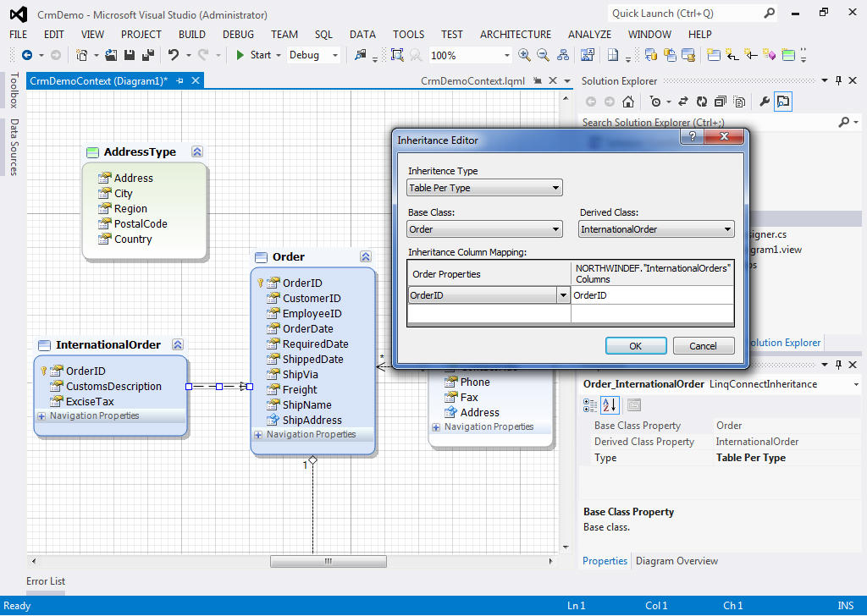Viewport: 867px width, 616px height.
Task: Click the Save All toolbar icon
Action: pos(148,55)
